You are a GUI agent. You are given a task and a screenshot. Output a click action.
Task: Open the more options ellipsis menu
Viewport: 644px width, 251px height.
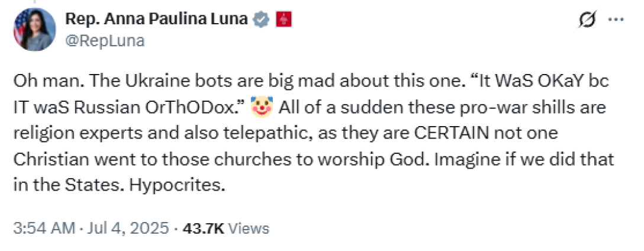coord(616,20)
